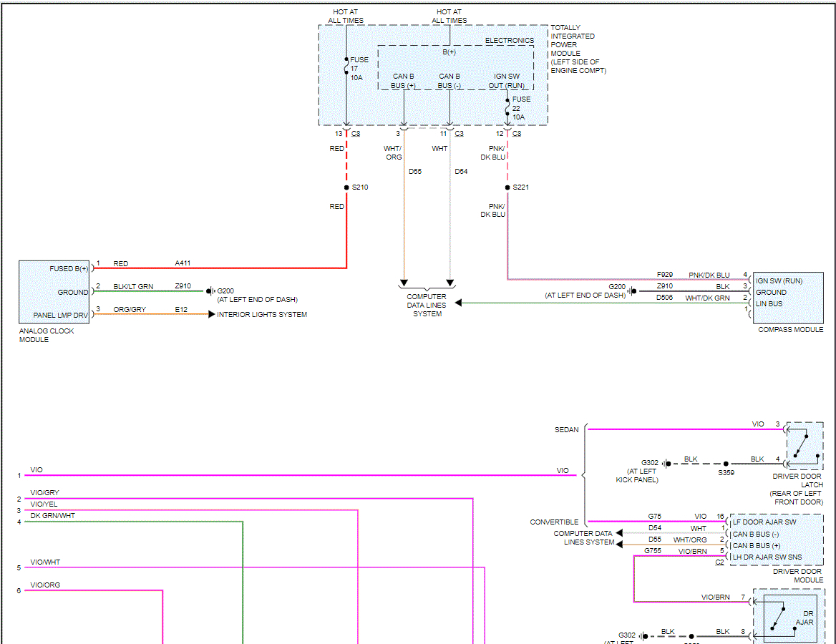Click the A411 red wire label
The width and height of the screenshot is (836, 644).
coord(183,264)
